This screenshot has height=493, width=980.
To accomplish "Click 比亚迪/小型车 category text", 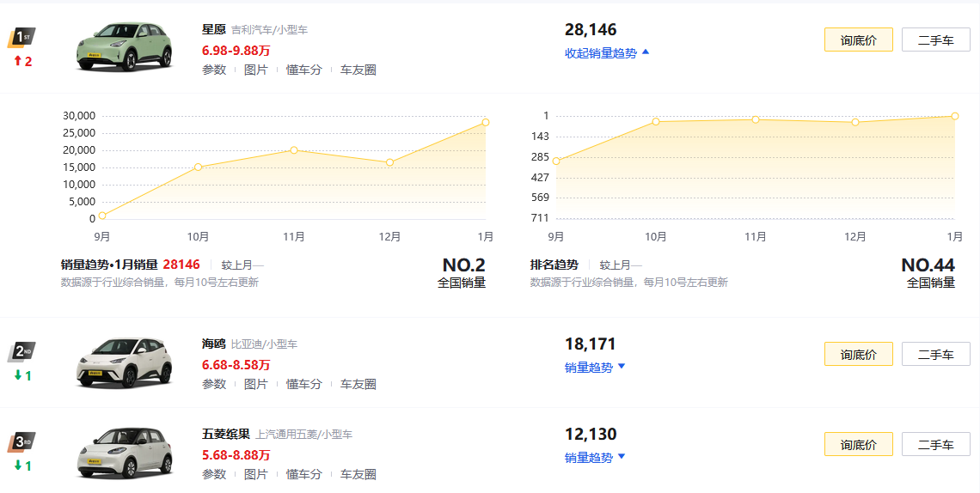I will click(265, 344).
